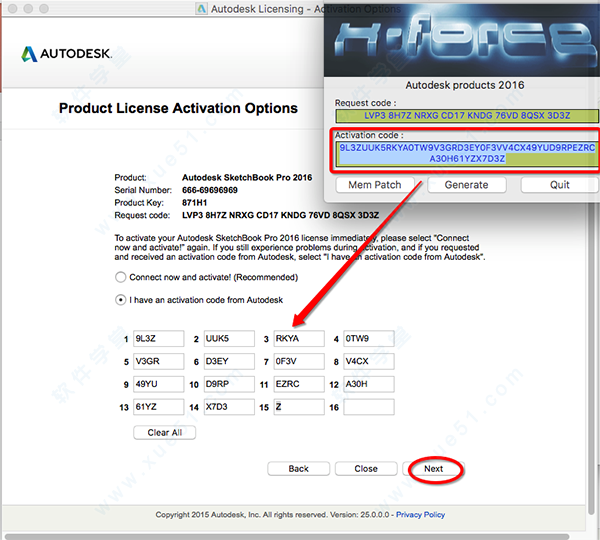Click the Request code value in licensing window
The image size is (600, 540).
(x=280, y=215)
